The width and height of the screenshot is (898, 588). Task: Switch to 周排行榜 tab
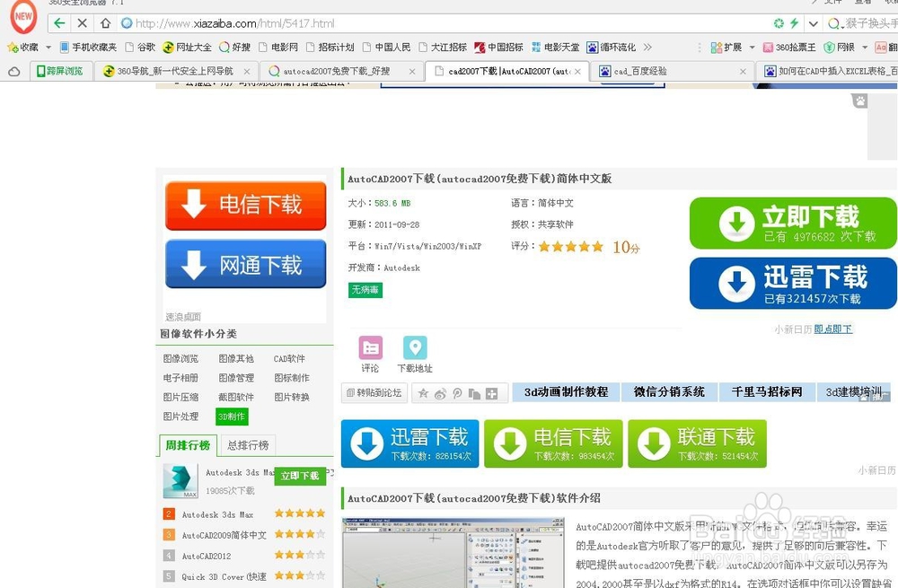(188, 445)
